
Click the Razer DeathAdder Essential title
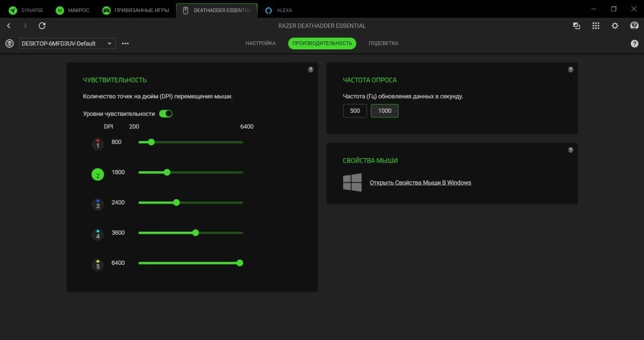pos(322,26)
